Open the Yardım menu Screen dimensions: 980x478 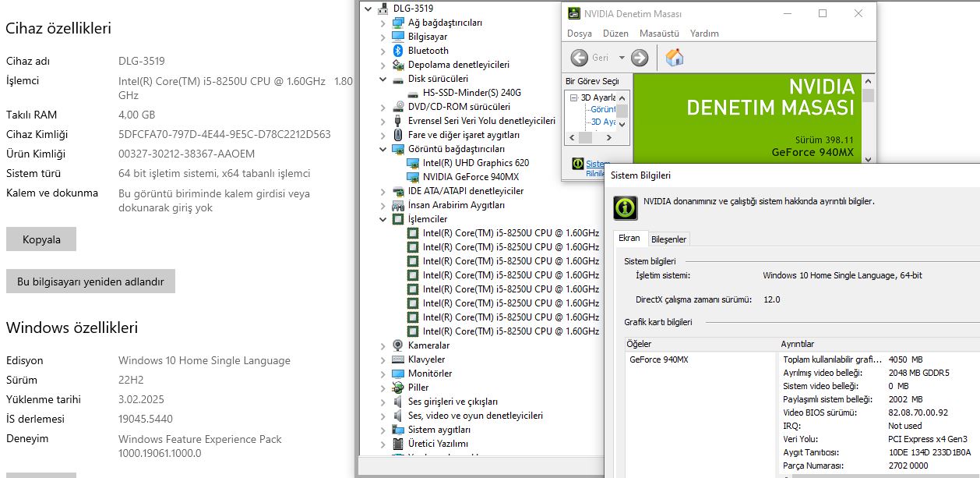pyautogui.click(x=705, y=34)
